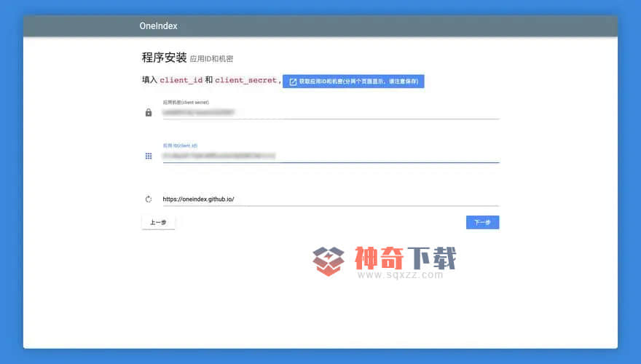Proceed with the 下一步 button
The image size is (641, 364).
482,222
